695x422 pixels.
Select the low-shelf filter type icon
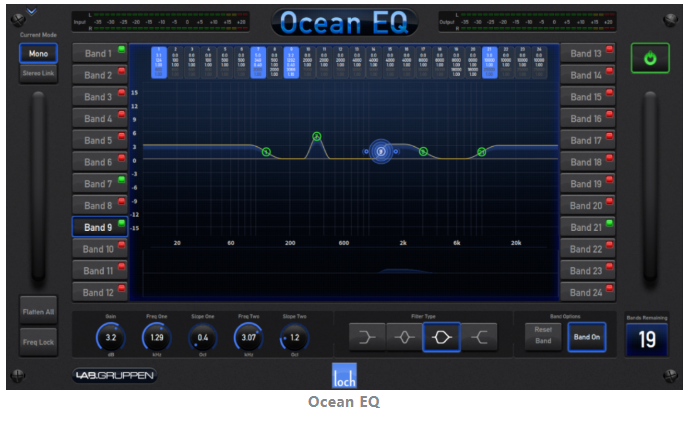(x=368, y=338)
